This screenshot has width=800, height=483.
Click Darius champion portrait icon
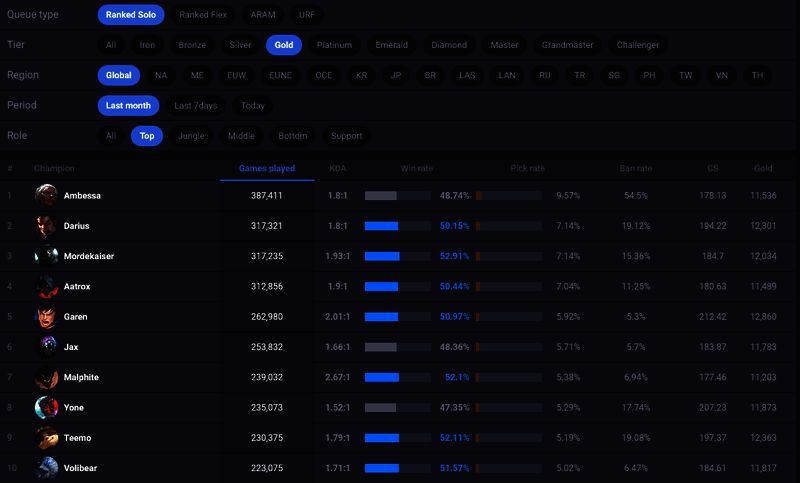tap(46, 226)
